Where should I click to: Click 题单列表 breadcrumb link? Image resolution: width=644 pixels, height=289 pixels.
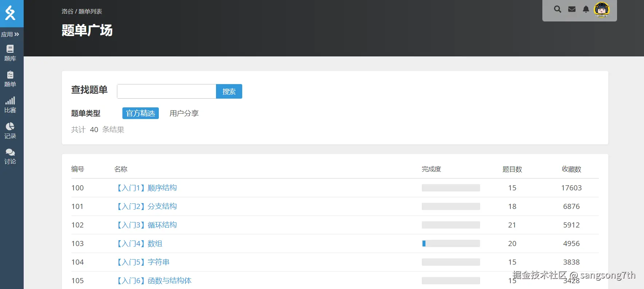point(90,11)
